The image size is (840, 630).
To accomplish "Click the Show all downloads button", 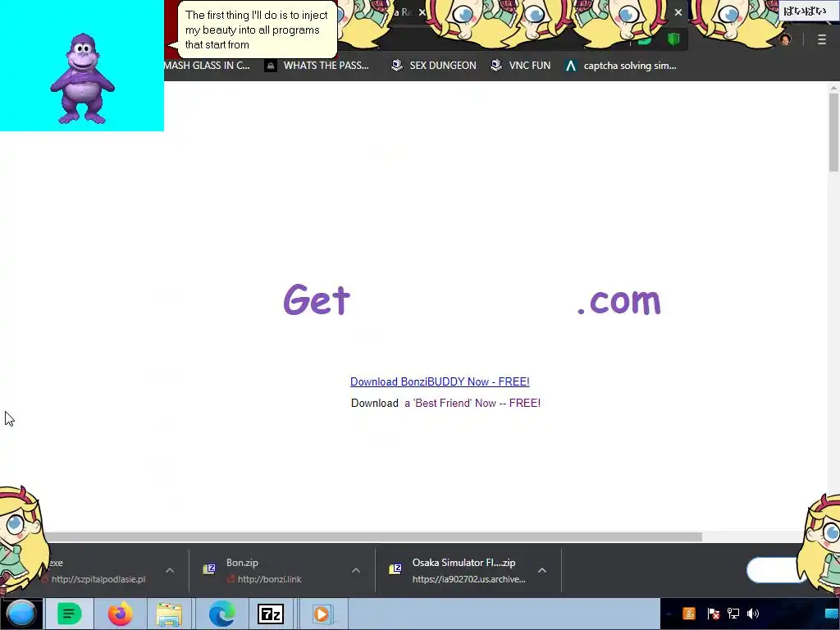I will click(774, 571).
